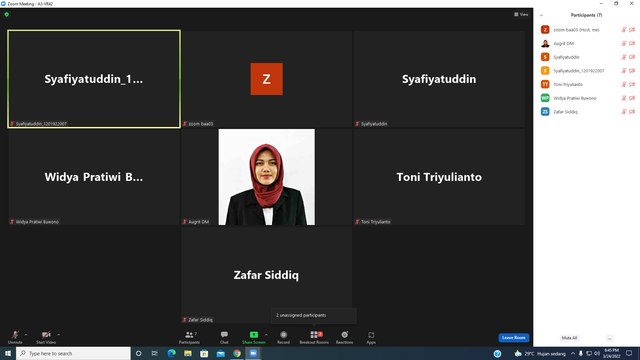
Task: Click the green Share Screen button
Action: click(253, 337)
